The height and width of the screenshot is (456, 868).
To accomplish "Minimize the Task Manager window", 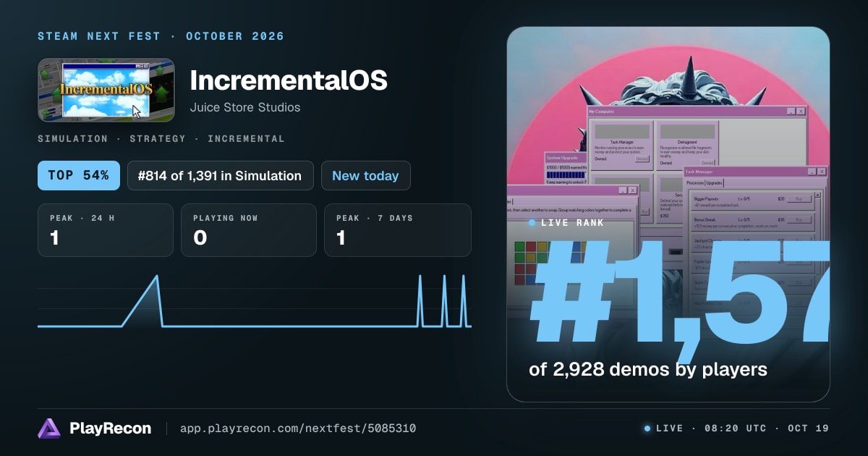I will click(x=812, y=172).
